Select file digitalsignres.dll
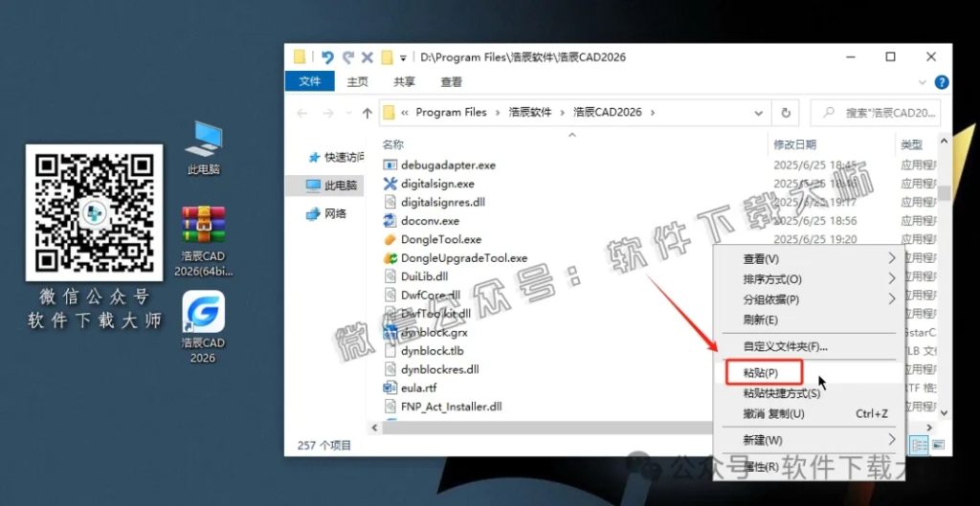This screenshot has height=506, width=980. [443, 203]
